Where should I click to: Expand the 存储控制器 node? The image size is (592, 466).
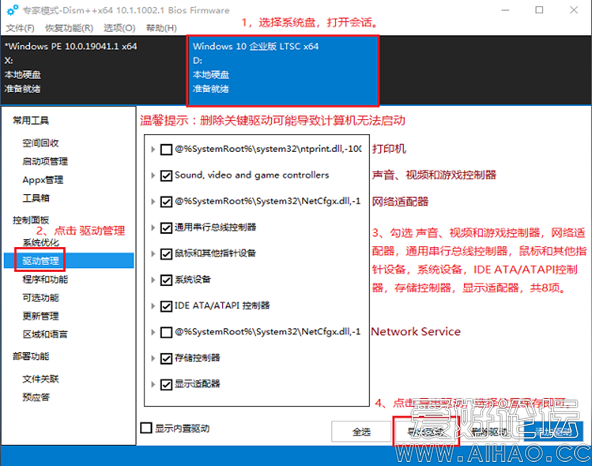(153, 358)
